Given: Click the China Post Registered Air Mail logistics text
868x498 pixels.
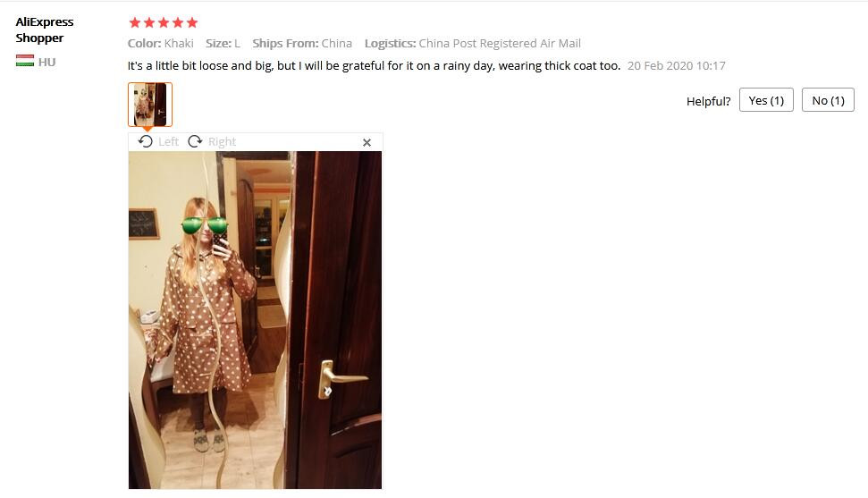Looking at the screenshot, I should tap(500, 43).
